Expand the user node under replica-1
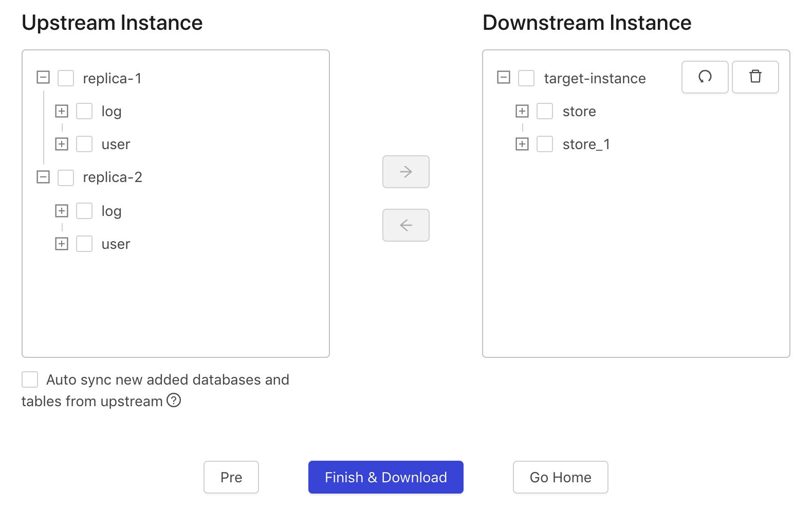Image resolution: width=812 pixels, height=508 pixels. 62,144
